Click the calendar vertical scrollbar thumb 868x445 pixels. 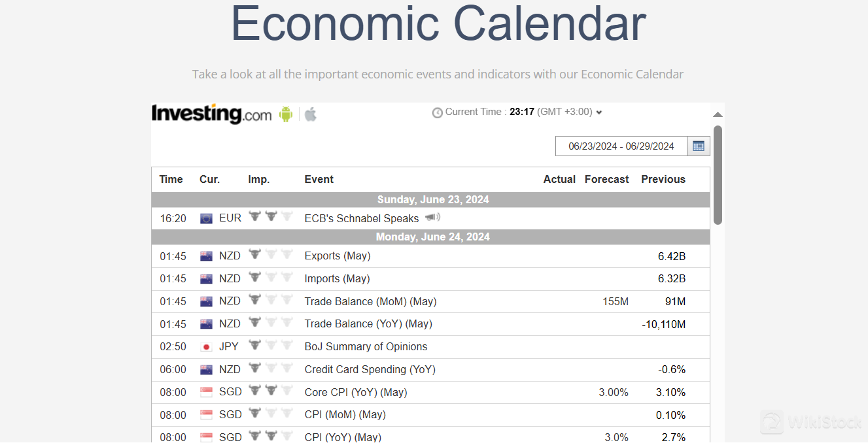[718, 174]
